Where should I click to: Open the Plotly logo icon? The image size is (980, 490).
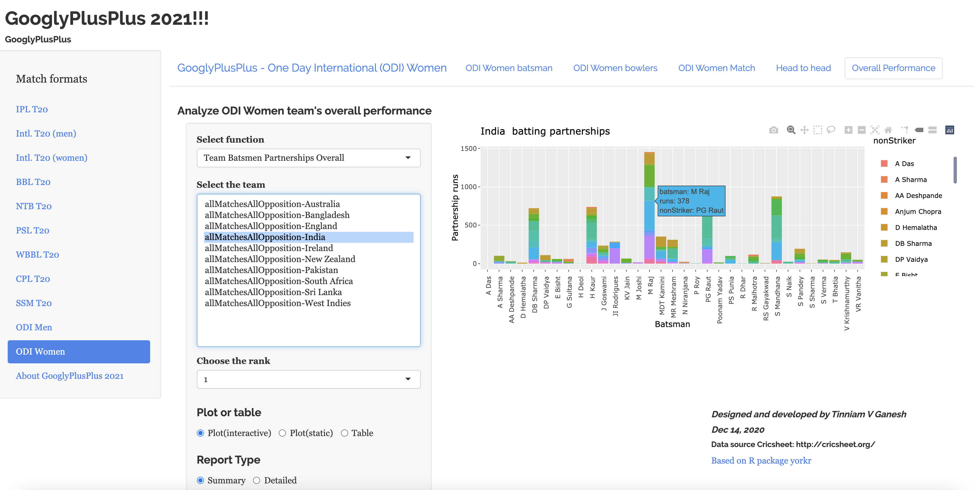949,130
